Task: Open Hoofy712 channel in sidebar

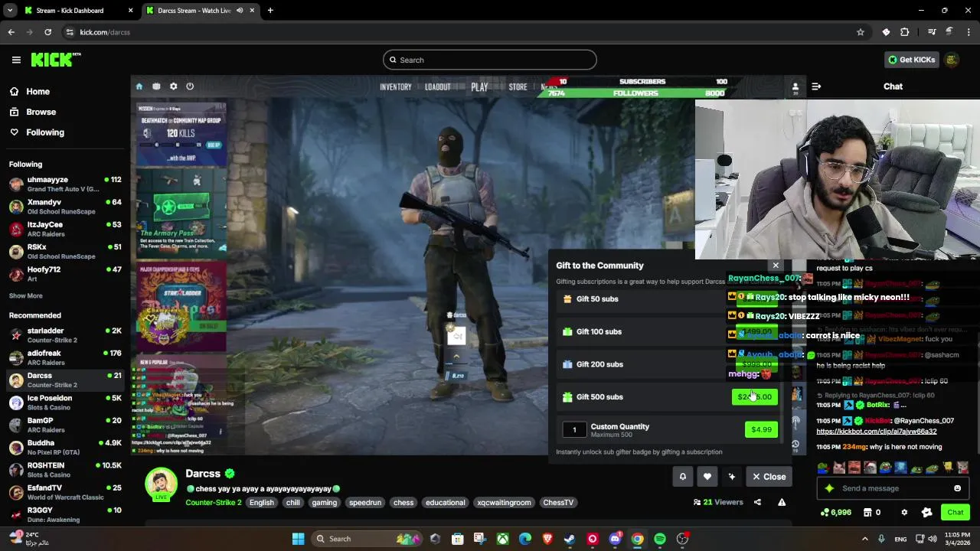Action: coord(65,274)
